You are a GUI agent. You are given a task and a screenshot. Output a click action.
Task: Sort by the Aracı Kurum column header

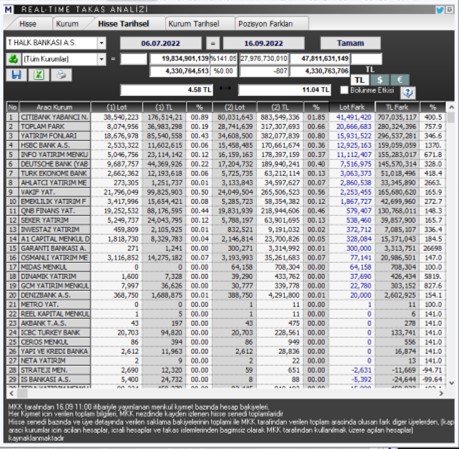click(54, 107)
